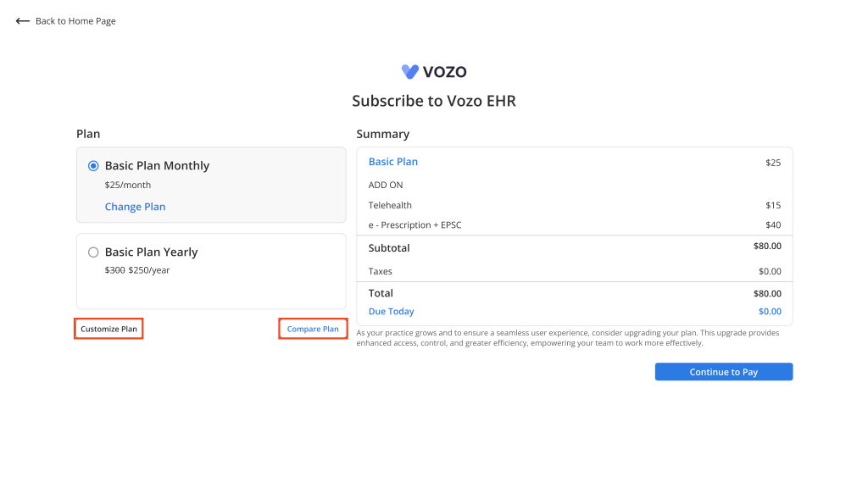Viewport: 868px width, 488px height.
Task: Click the Due Today $0.00 amount
Action: (770, 312)
